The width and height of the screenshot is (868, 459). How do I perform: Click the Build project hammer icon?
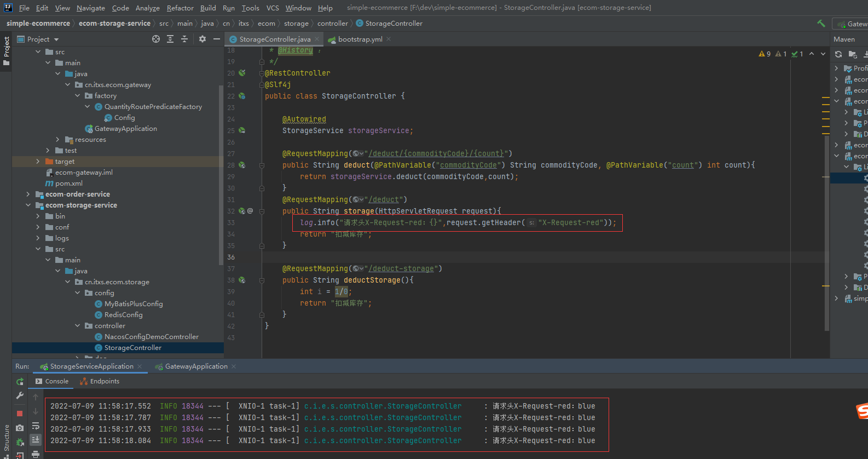tap(821, 24)
